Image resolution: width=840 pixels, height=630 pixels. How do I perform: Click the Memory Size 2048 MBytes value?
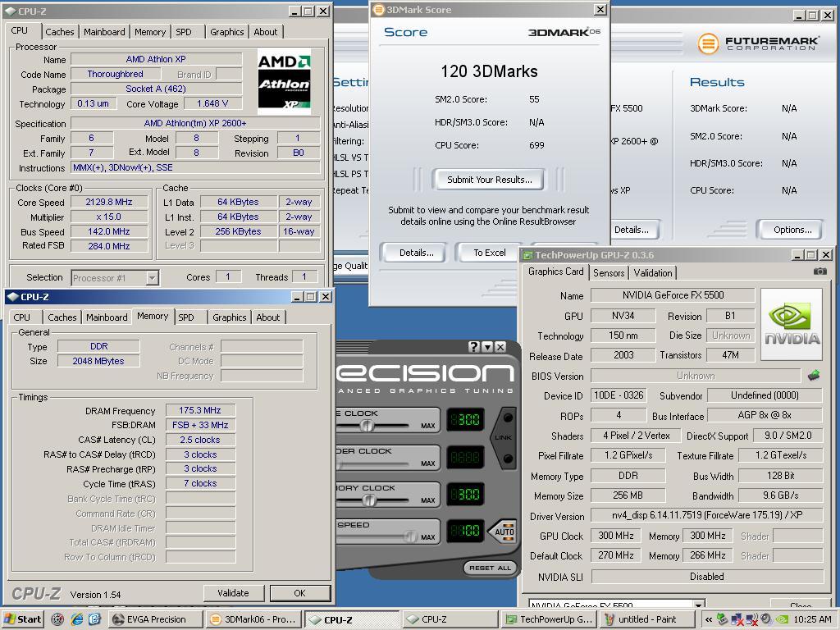(x=98, y=361)
